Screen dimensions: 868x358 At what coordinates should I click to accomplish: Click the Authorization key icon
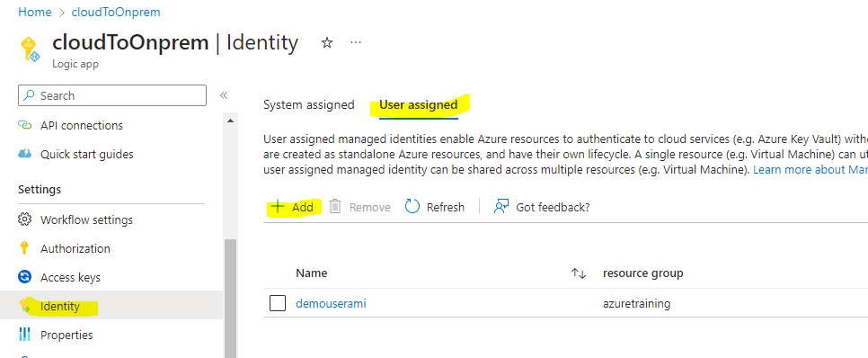pos(24,248)
